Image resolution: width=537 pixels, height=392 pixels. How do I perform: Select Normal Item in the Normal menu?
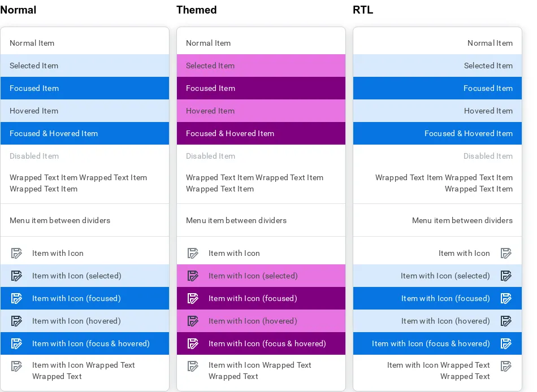coord(85,43)
